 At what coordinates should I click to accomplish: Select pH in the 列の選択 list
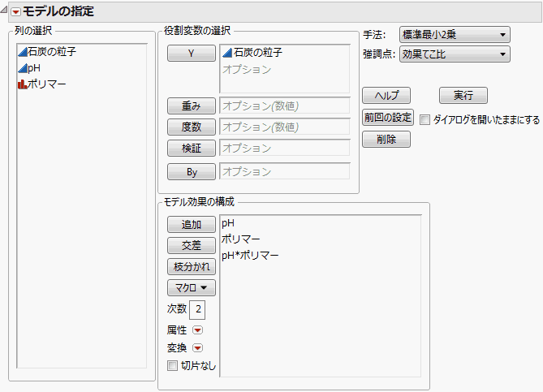34,68
